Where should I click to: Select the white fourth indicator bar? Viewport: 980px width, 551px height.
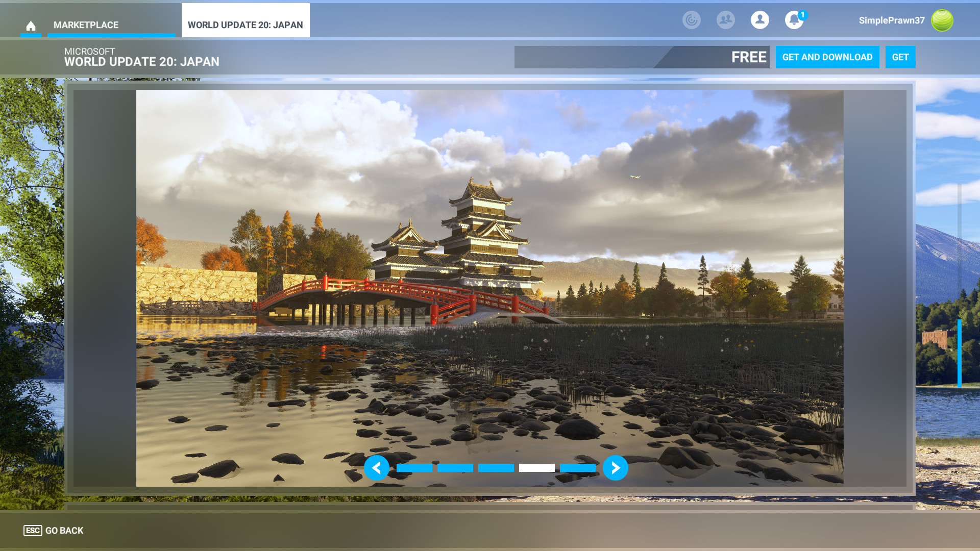[536, 468]
